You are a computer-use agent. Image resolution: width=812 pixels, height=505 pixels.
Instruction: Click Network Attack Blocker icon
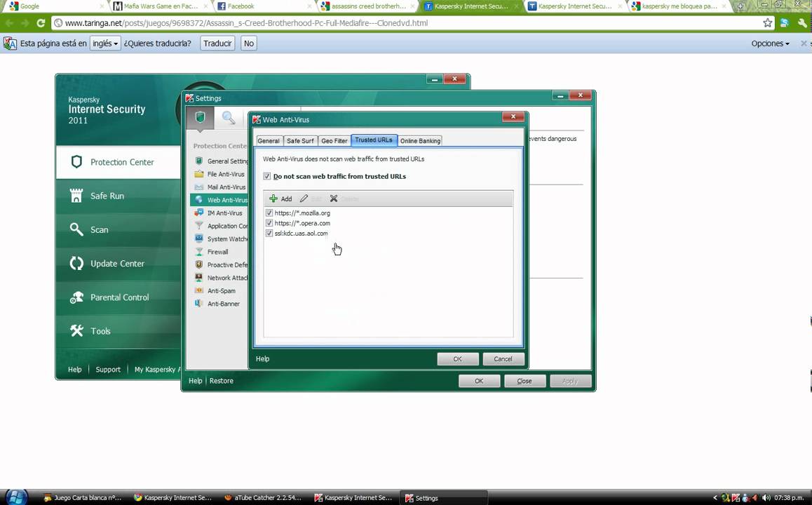[x=199, y=278]
